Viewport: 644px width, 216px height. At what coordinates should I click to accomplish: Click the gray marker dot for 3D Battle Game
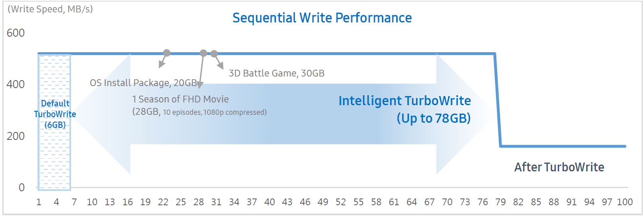pyautogui.click(x=214, y=53)
